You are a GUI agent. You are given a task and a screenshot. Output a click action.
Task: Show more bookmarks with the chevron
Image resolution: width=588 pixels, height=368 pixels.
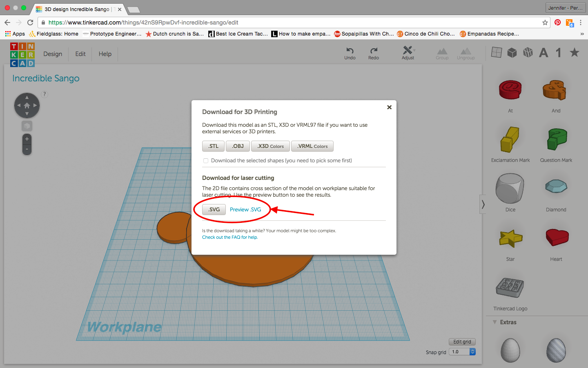582,34
